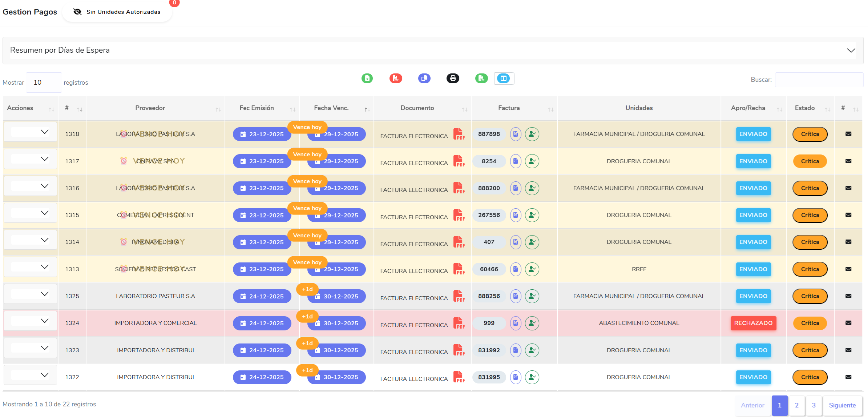Export table with green CSV icon

point(481,78)
